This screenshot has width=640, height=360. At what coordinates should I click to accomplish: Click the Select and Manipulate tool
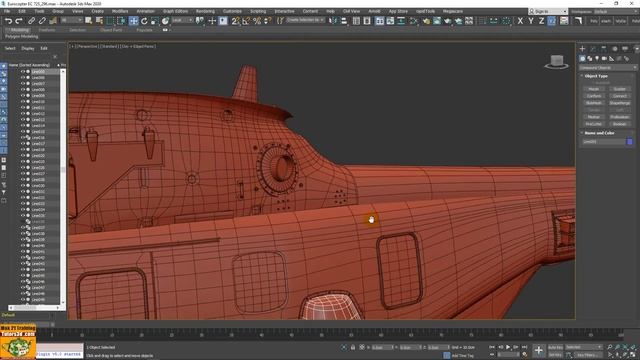click(212, 21)
